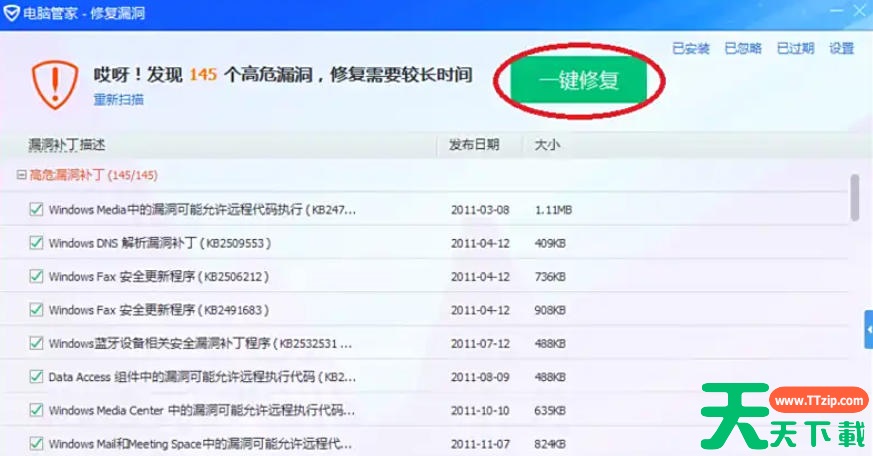Click the 电脑管家 logo icon in title bar
The height and width of the screenshot is (456, 873).
[11, 13]
